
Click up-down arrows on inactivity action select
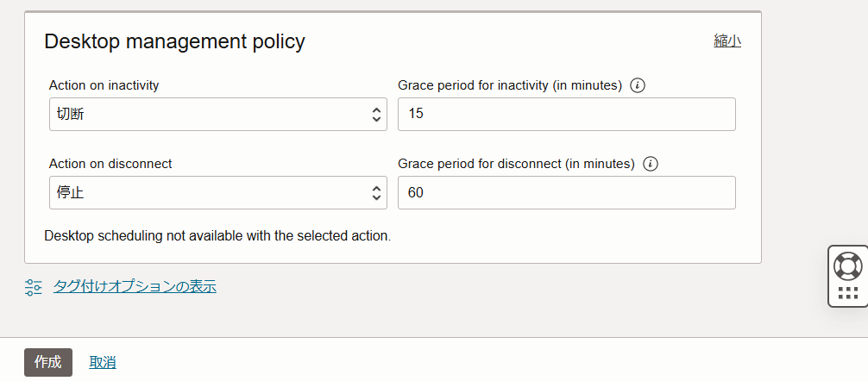[x=376, y=115]
